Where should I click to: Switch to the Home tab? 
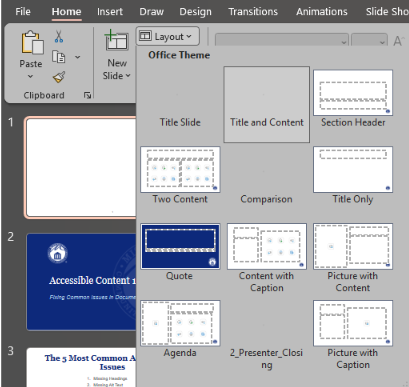(x=66, y=12)
